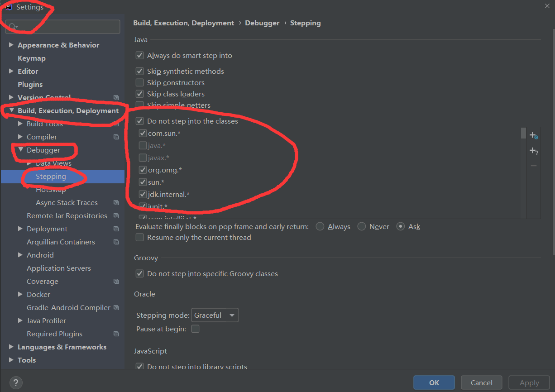Click the Settings window icon in the title bar

tap(9, 7)
